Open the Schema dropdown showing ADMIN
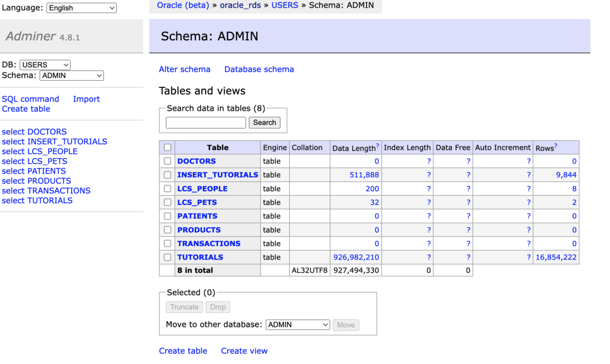The image size is (610, 364). (x=71, y=75)
